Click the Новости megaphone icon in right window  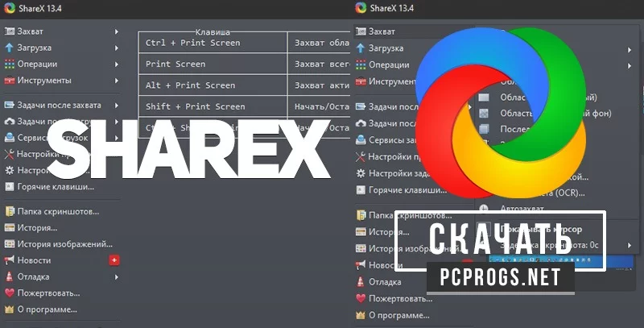pyautogui.click(x=361, y=265)
